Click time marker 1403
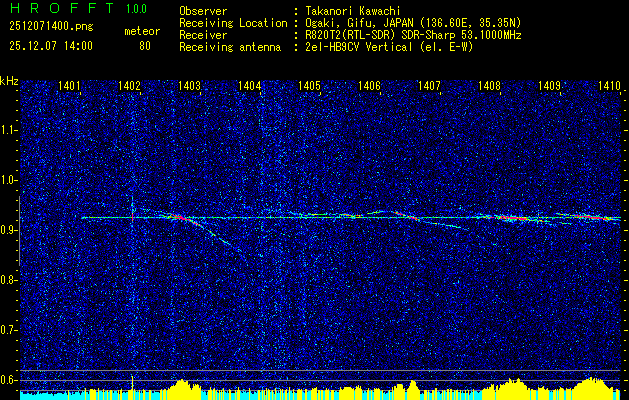 pos(189,85)
